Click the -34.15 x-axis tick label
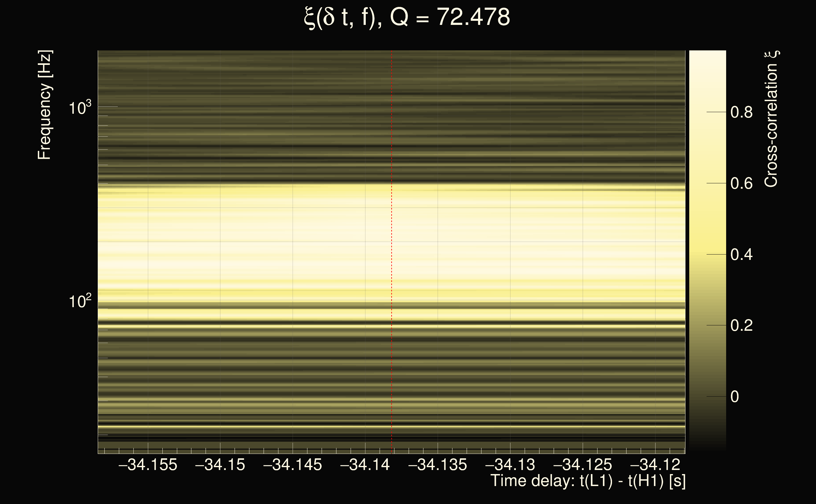The width and height of the screenshot is (816, 504). point(220,465)
